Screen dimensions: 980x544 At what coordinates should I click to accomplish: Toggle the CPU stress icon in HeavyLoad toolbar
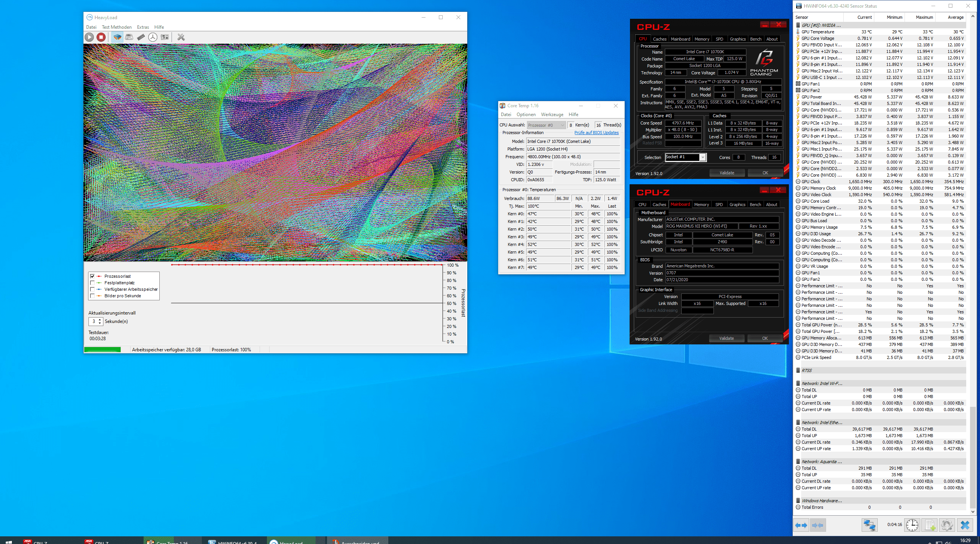pos(118,37)
